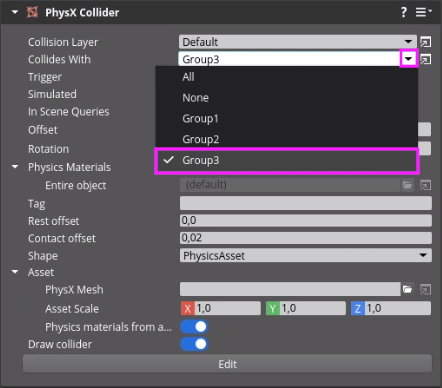Collapse the Physics Materials section
442x388 pixels.
15,167
